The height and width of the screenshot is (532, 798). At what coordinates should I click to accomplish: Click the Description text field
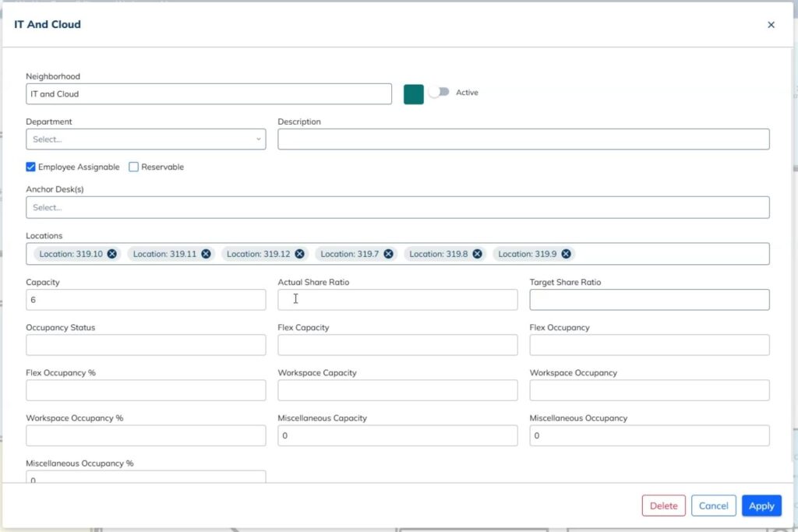pyautogui.click(x=523, y=139)
